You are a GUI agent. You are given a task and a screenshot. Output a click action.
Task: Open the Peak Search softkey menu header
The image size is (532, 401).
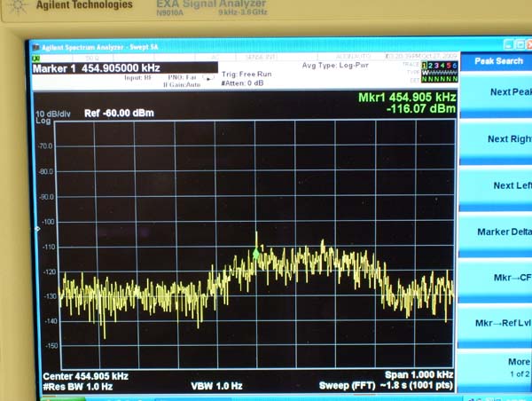click(497, 61)
